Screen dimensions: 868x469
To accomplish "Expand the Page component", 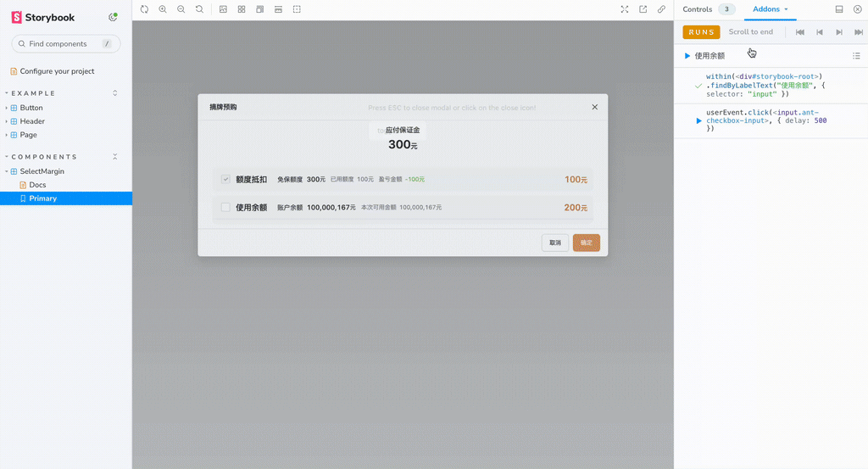I will click(28, 135).
